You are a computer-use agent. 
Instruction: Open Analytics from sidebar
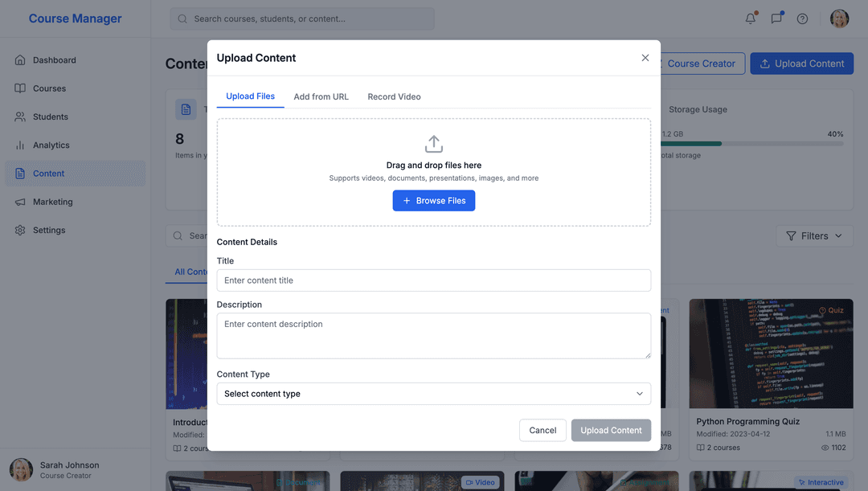[51, 145]
